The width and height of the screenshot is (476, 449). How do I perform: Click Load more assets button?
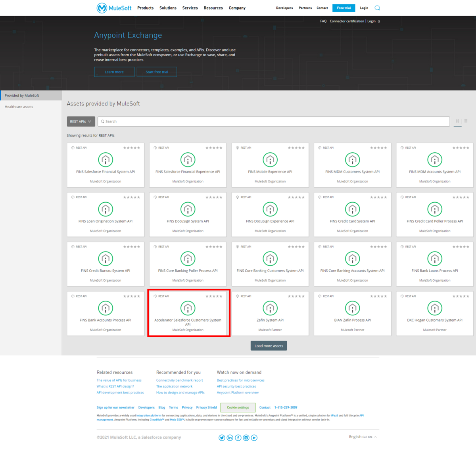click(269, 346)
